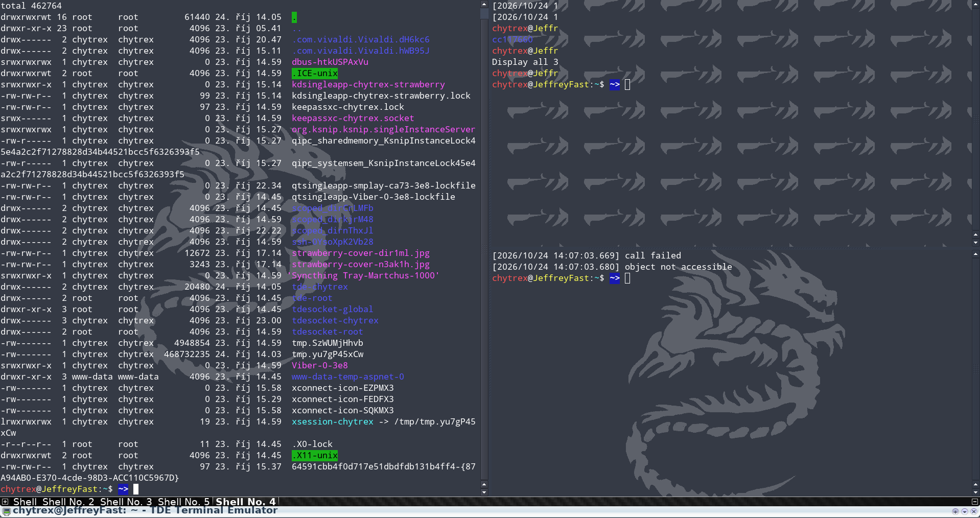This screenshot has height=518, width=980.
Task: Click 'qtsingleapp-smplay-ca73-3e8-lockfile' name
Action: pyautogui.click(x=384, y=185)
